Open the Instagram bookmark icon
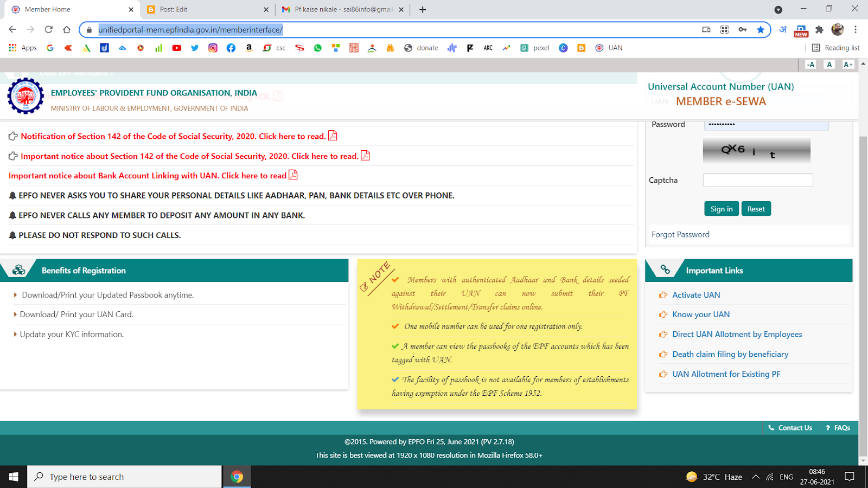 [213, 48]
